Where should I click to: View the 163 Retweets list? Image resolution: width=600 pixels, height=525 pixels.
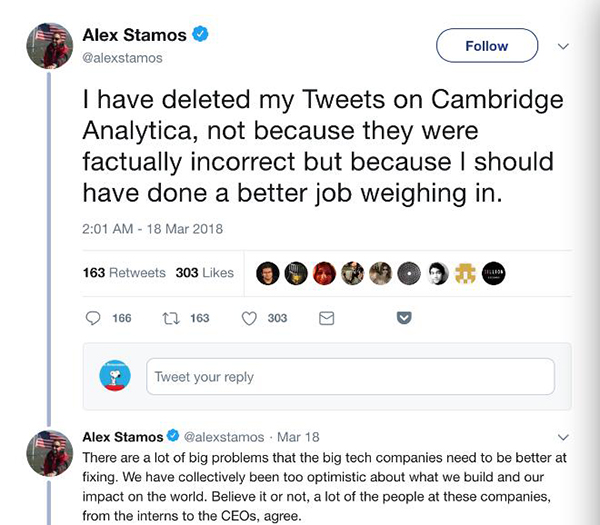tap(124, 273)
